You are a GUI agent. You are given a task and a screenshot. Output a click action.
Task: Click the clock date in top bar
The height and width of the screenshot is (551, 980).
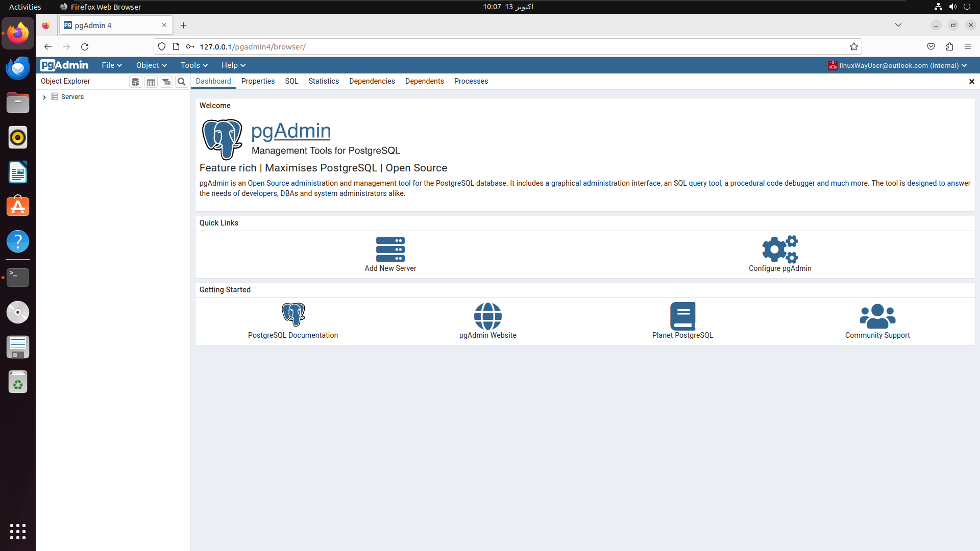(x=508, y=7)
